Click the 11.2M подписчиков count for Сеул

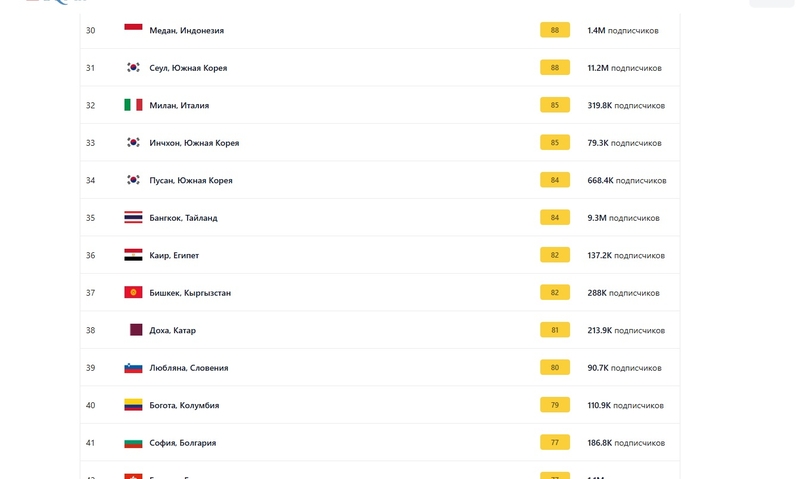pos(624,68)
